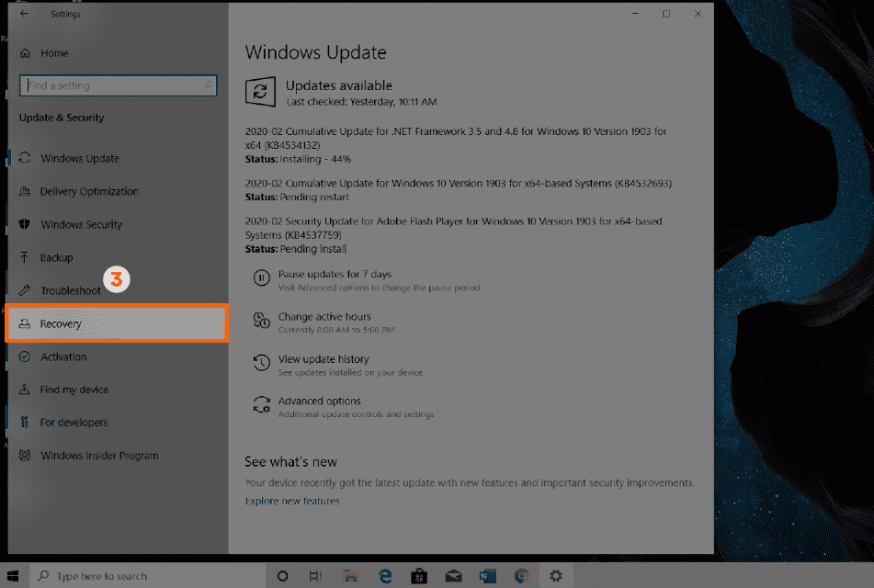The height and width of the screenshot is (588, 874).
Task: Open Task View from the taskbar
Action: pyautogui.click(x=315, y=576)
